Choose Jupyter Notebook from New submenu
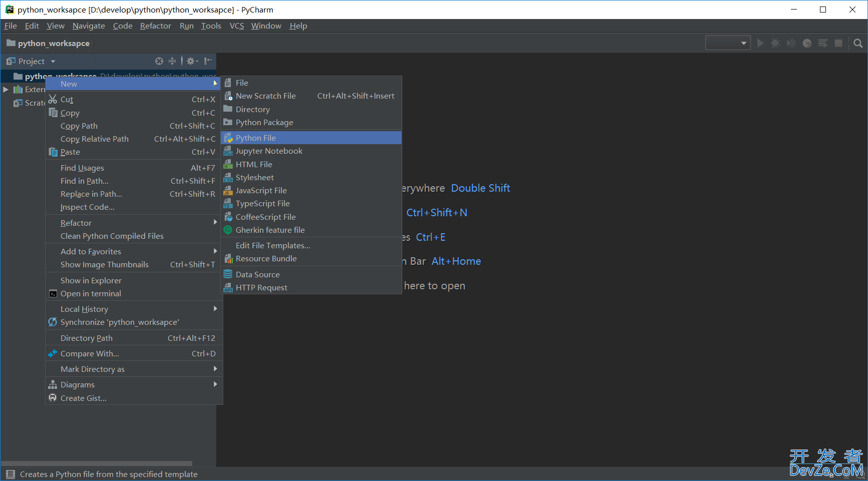This screenshot has width=868, height=481. [311, 151]
